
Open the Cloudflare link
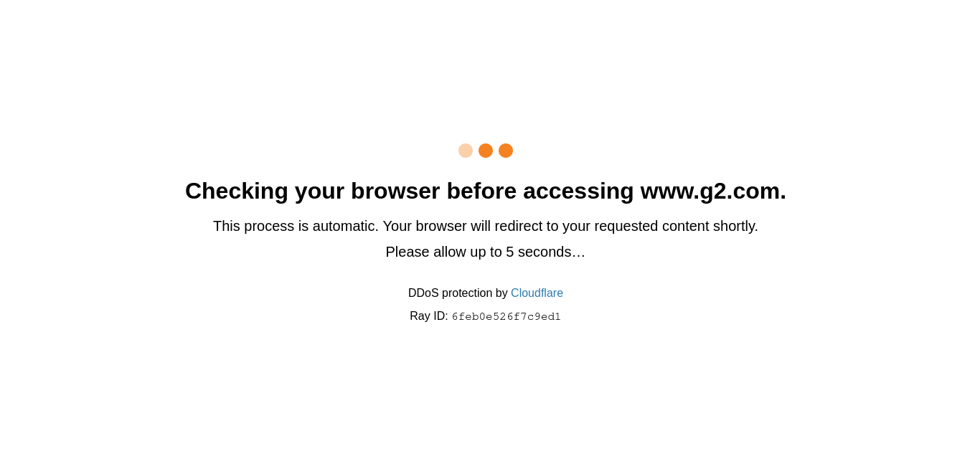coord(537,293)
